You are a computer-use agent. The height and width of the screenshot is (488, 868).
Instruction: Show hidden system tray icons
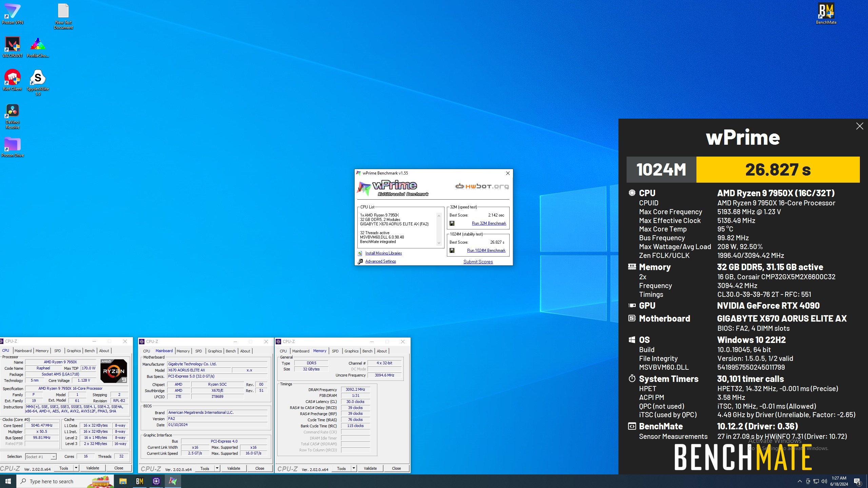tap(800, 481)
